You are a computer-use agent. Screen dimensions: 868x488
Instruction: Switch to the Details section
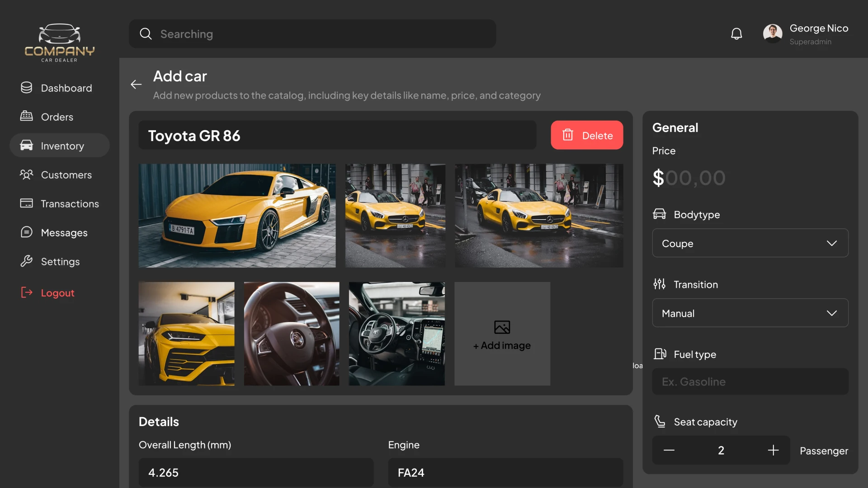pos(158,421)
